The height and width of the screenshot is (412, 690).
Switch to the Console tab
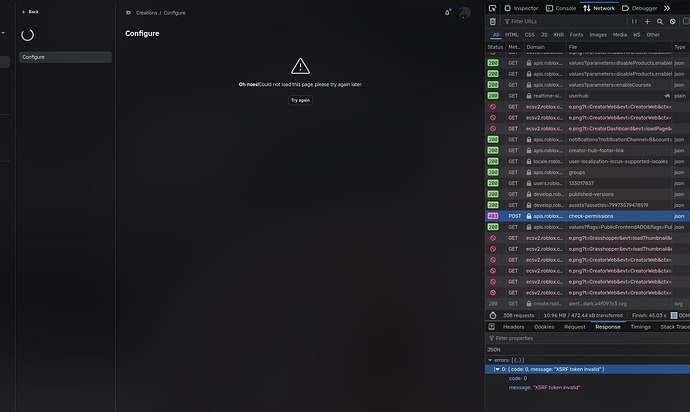click(561, 8)
